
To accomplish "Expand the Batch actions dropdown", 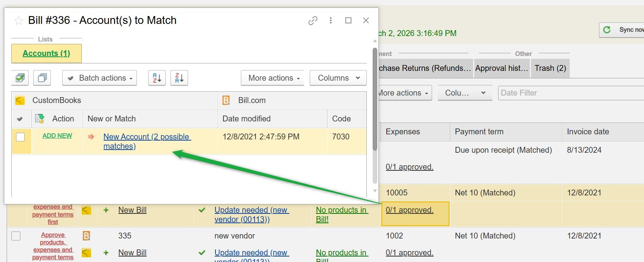I will (x=99, y=78).
